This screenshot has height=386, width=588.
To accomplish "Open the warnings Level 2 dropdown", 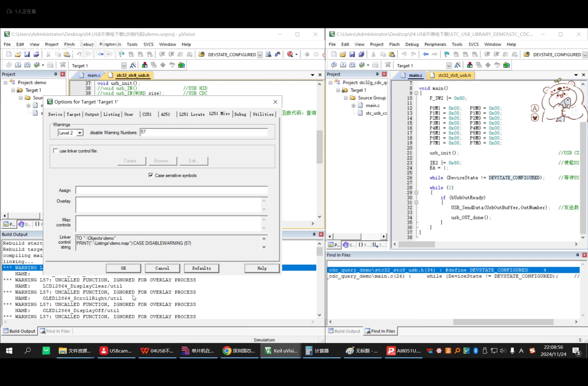I will [x=80, y=133].
